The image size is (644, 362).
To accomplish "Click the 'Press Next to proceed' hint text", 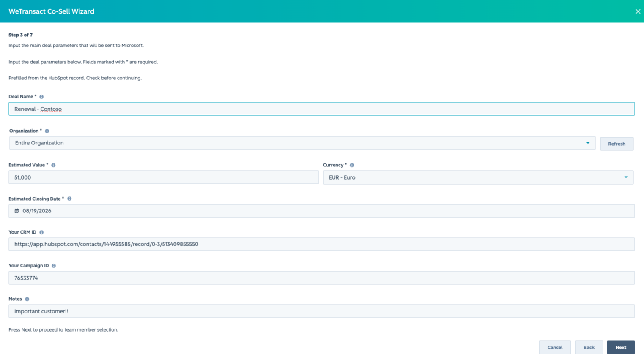I will 63,330.
